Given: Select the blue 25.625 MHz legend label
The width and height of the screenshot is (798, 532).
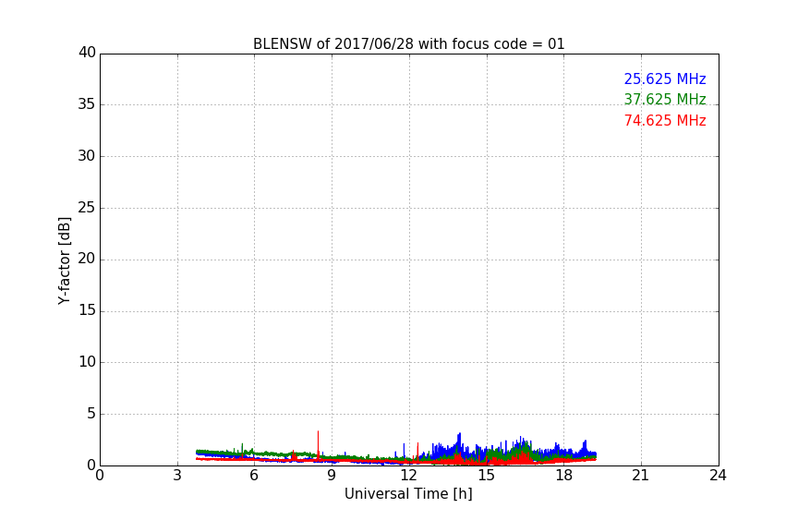Looking at the screenshot, I should tap(665, 79).
